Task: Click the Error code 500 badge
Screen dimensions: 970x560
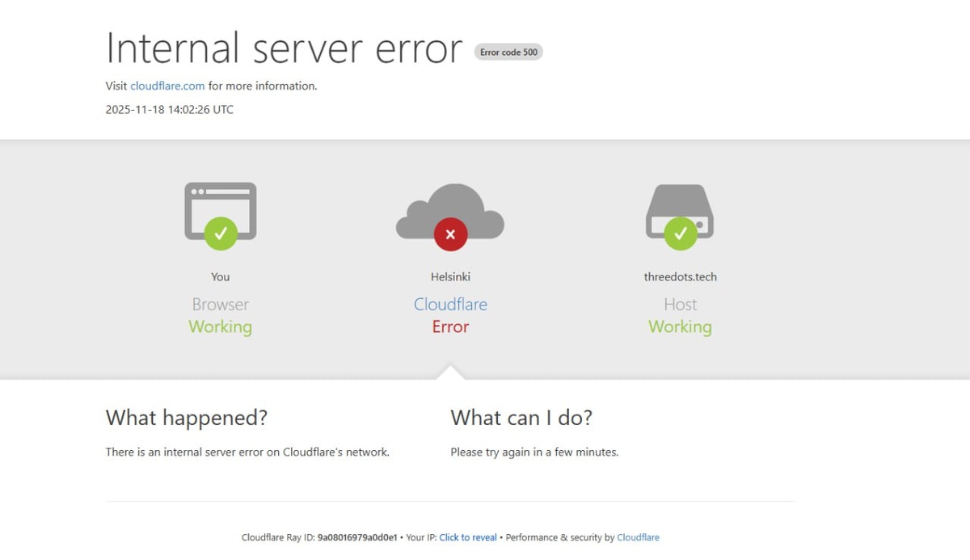Action: pyautogui.click(x=508, y=52)
